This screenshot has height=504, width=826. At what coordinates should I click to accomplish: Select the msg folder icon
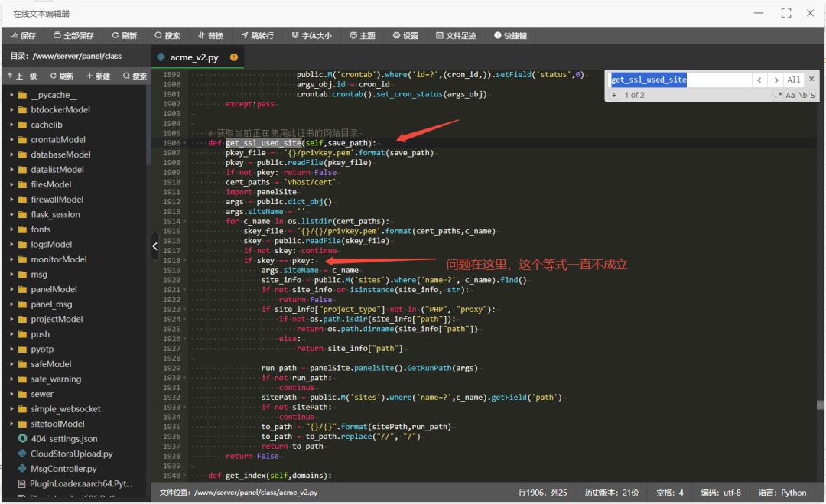pos(22,275)
